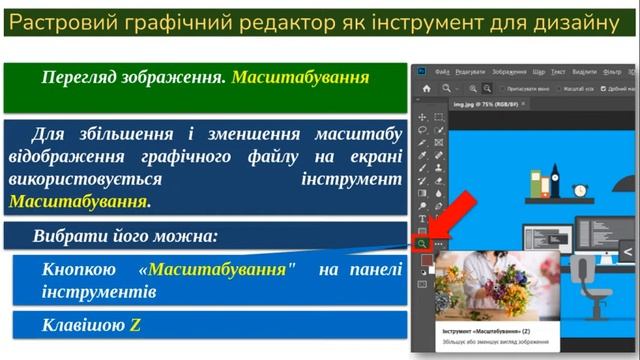
Task: Click the Home icon in options bar
Action: pos(427,89)
